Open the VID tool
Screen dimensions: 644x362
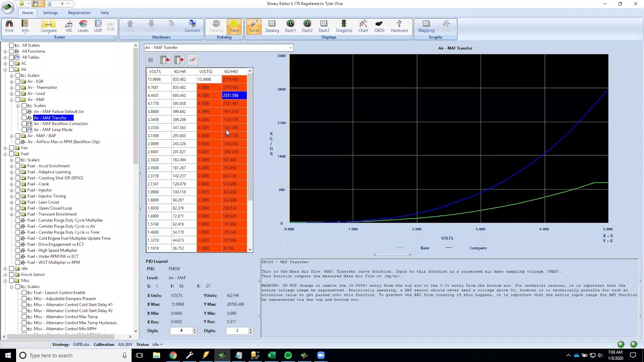[x=68, y=26]
